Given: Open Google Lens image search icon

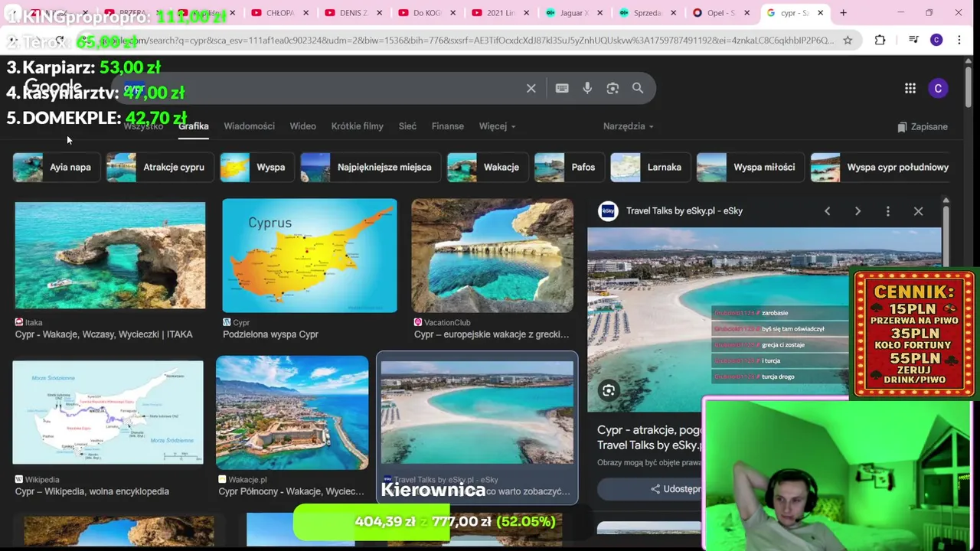Looking at the screenshot, I should (x=612, y=88).
